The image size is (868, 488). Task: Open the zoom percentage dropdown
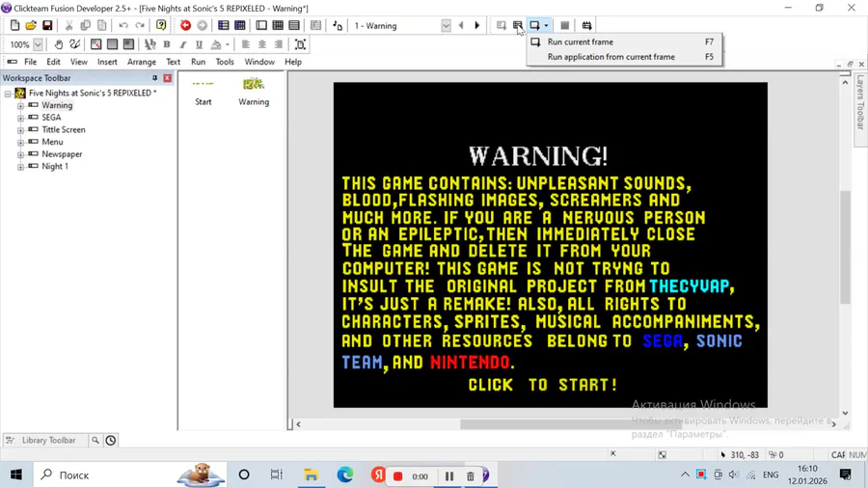click(38, 44)
